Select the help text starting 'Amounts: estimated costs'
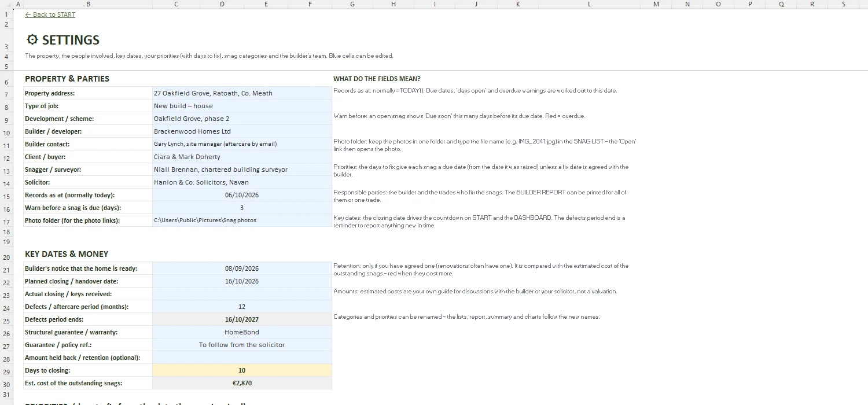The width and height of the screenshot is (868, 405). 475,291
